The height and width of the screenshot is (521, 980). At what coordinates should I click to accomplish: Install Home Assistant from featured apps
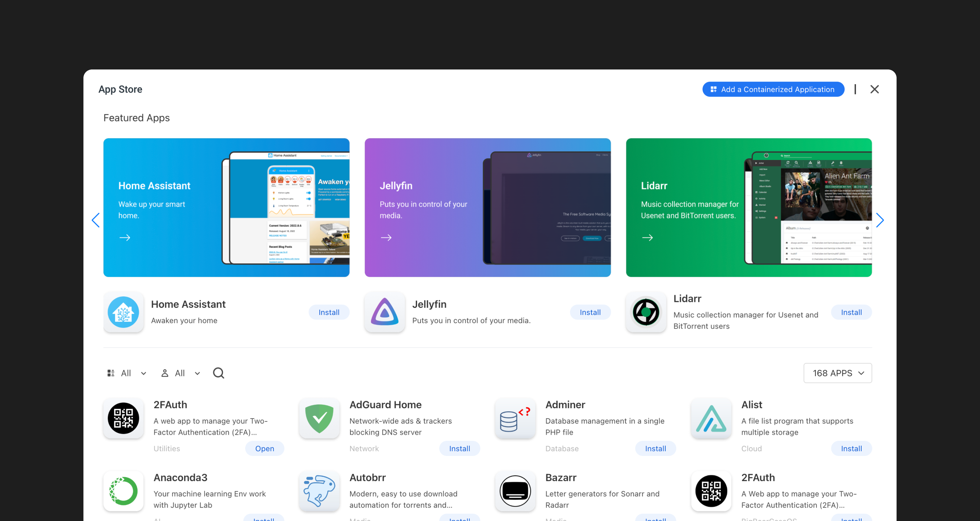[x=329, y=312]
